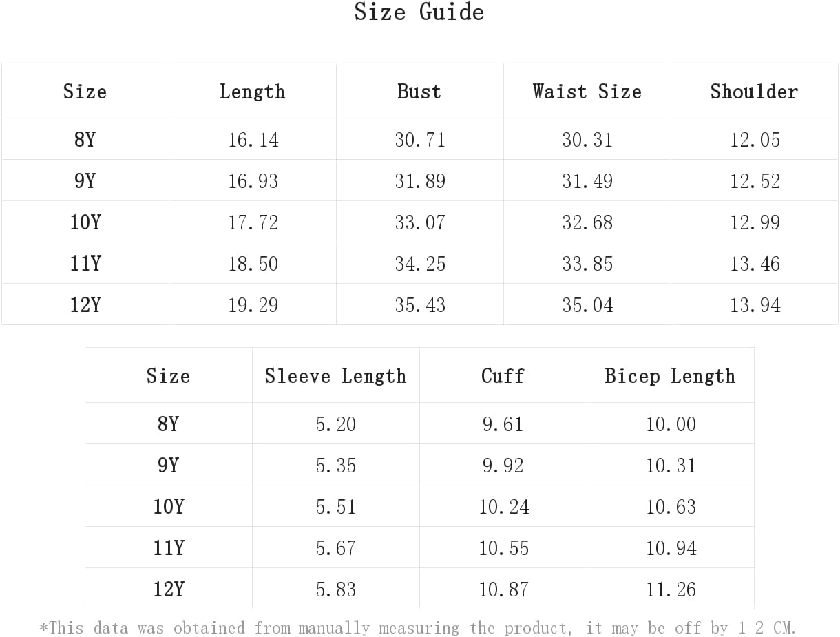The width and height of the screenshot is (840, 637).
Task: Click the 35.43 bust value
Action: pyautogui.click(x=420, y=305)
